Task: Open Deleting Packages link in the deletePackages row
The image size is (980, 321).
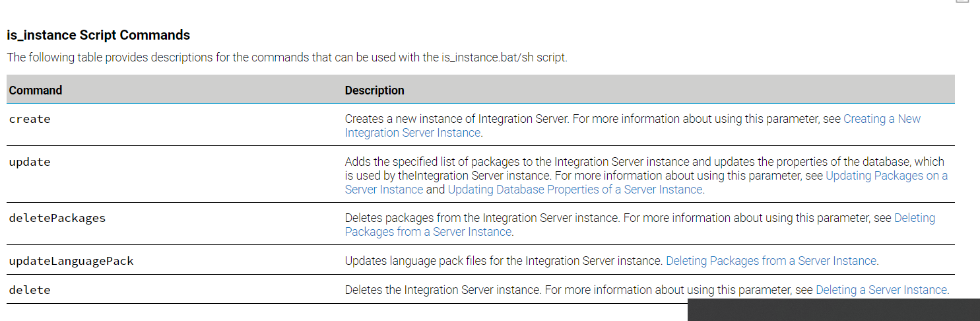Action: click(914, 218)
